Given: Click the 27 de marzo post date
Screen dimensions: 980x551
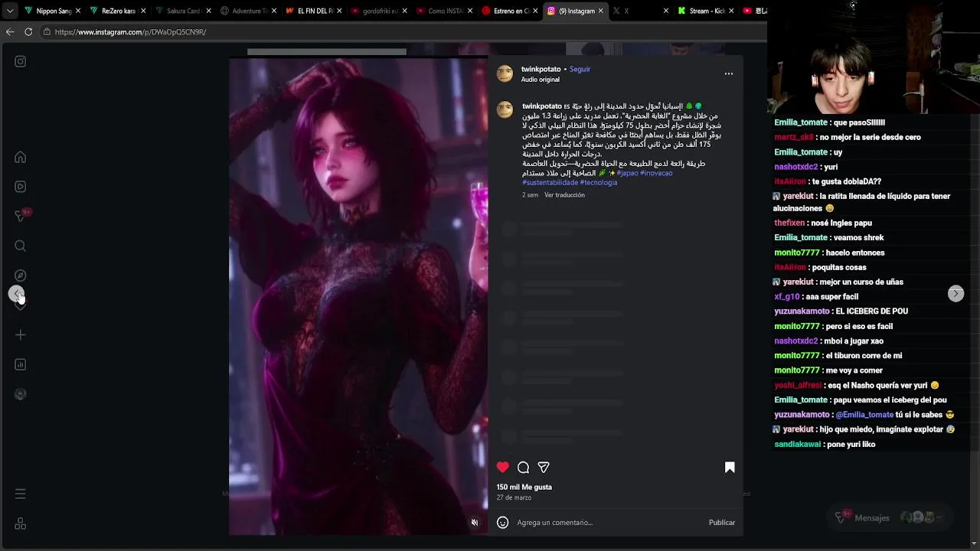Looking at the screenshot, I should 514,497.
